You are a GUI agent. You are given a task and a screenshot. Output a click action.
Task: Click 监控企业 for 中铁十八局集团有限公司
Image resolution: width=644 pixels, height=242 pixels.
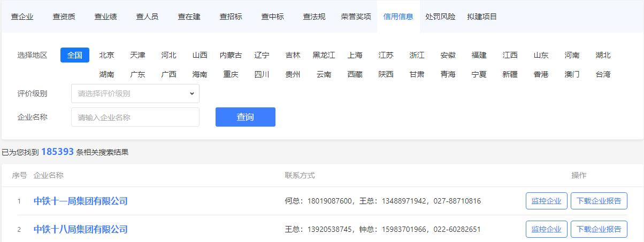[x=547, y=229]
